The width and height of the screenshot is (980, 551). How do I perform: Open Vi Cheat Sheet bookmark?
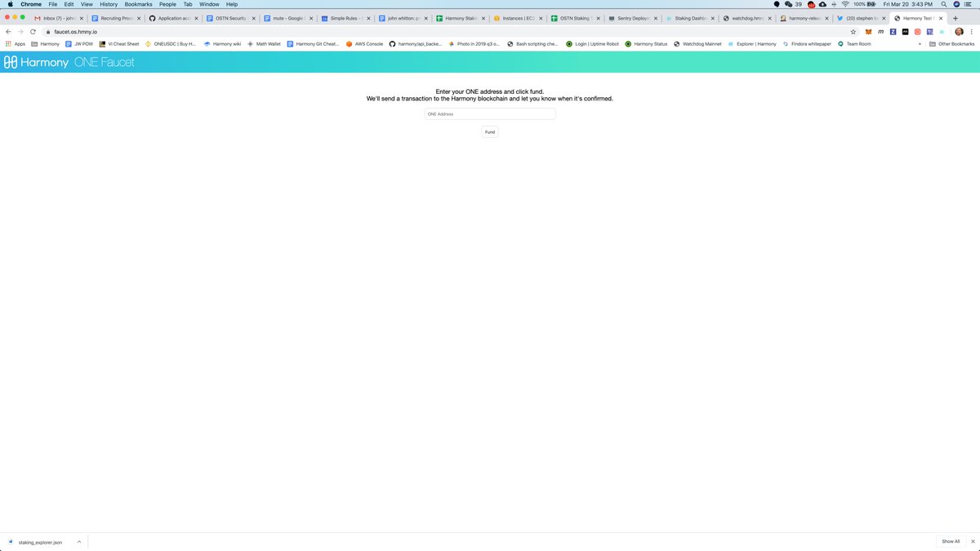pos(119,43)
